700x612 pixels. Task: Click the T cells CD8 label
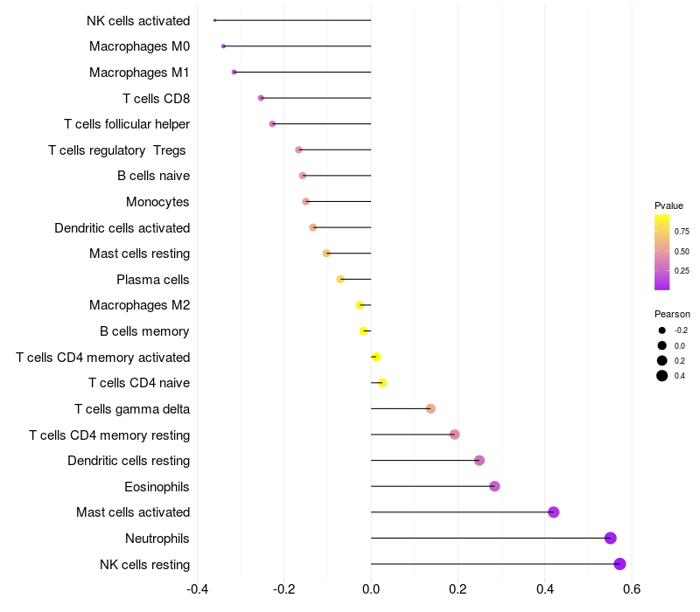[157, 98]
